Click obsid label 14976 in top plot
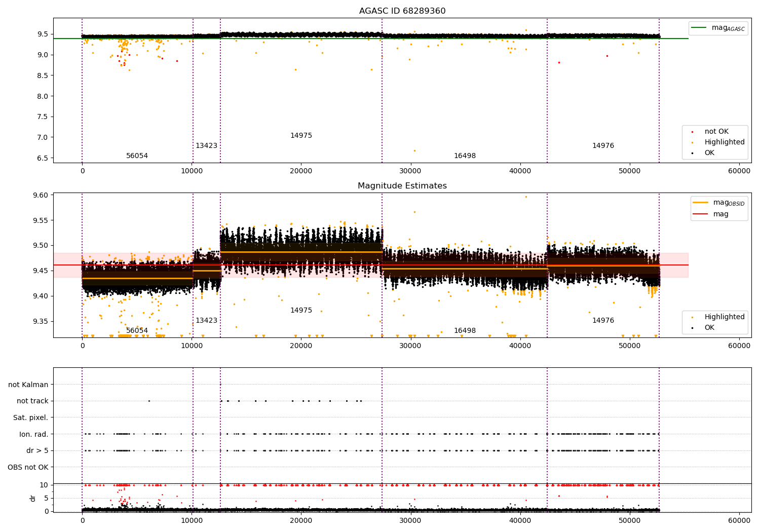Screen dimensions: 760x532 (x=603, y=146)
